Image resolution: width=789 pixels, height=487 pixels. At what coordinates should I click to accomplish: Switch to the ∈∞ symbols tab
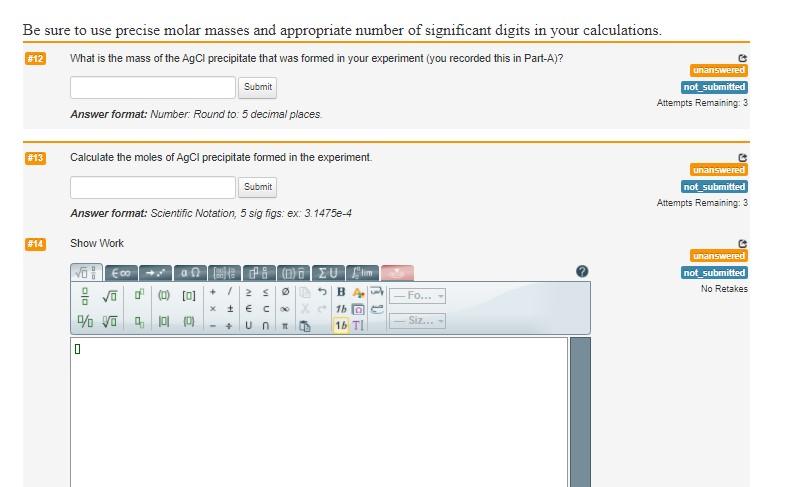point(121,273)
